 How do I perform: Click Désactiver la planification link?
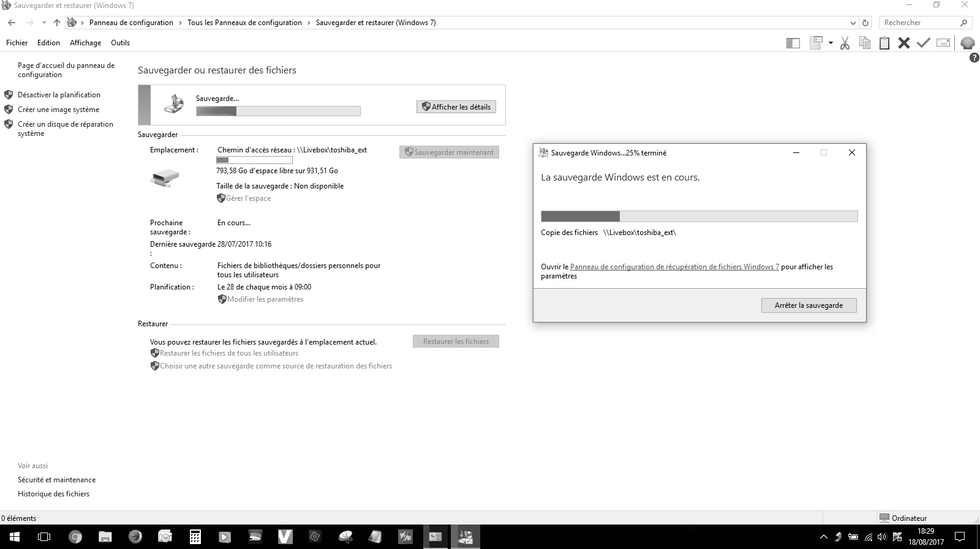click(59, 95)
